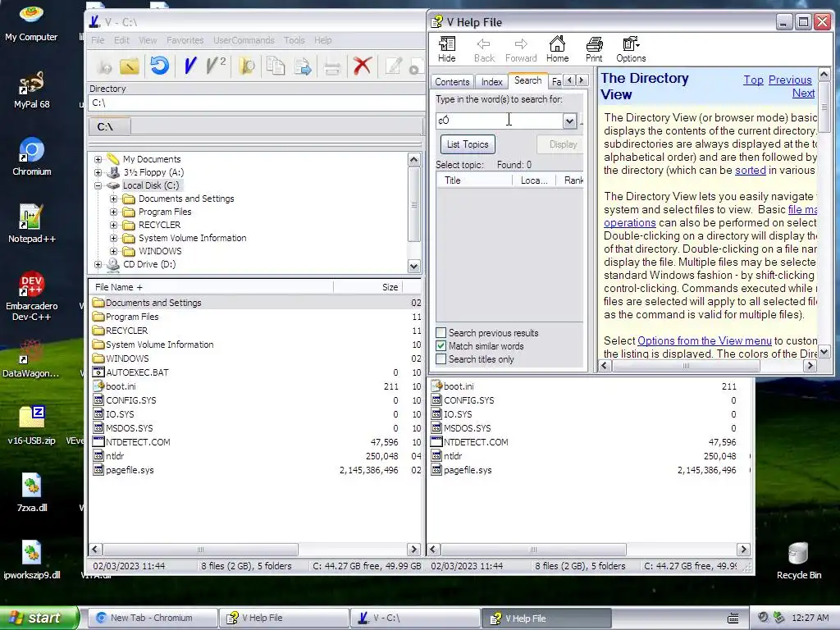Open the Options icon in help toolbar
The width and height of the screenshot is (840, 630).
pos(631,49)
